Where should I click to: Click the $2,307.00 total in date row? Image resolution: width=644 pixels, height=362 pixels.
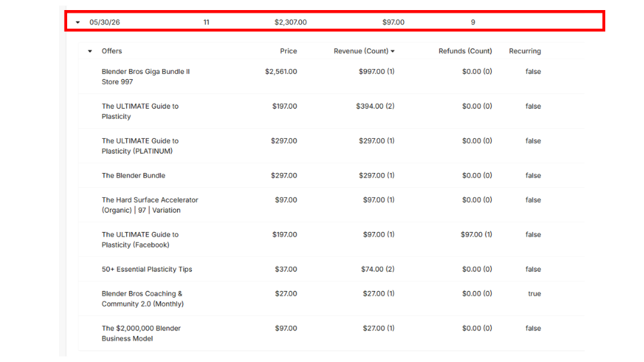pos(290,22)
